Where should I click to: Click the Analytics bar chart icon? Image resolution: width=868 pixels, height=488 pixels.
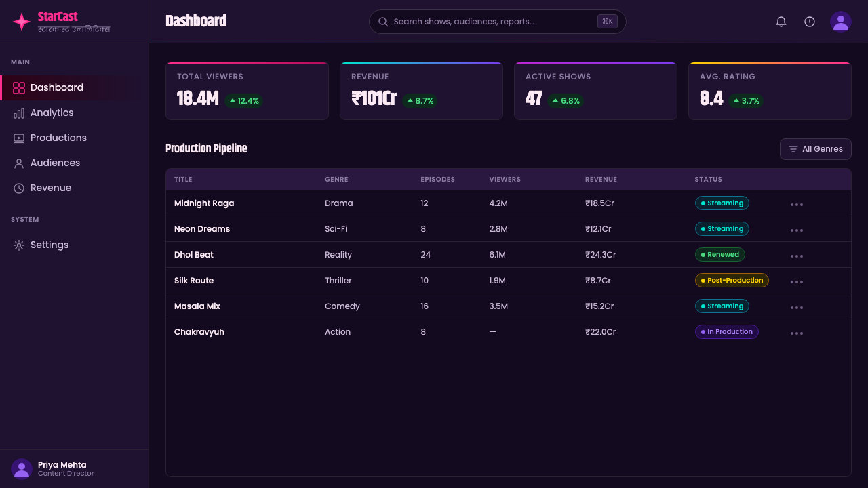tap(19, 113)
